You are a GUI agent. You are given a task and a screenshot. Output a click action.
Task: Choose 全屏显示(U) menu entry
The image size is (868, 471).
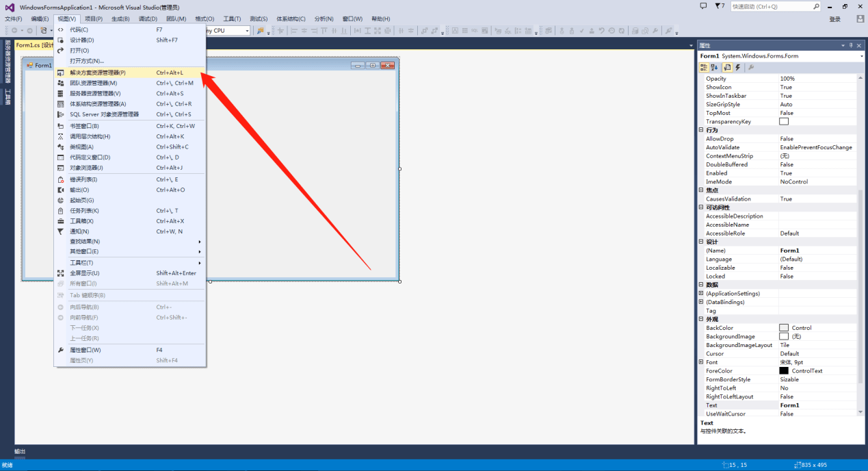130,273
